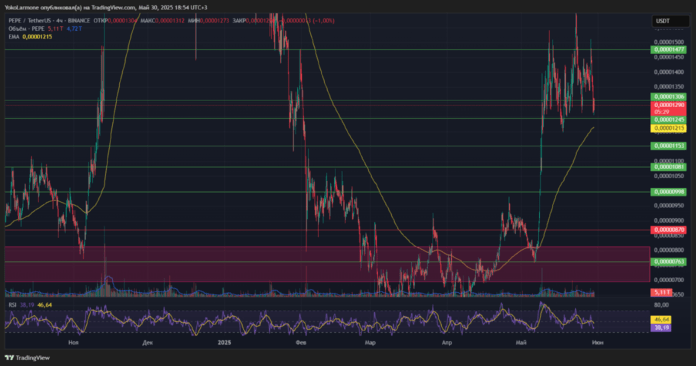The width and height of the screenshot is (696, 366).
Task: Click the 0,00000950 price scale value
Action: click(668, 205)
